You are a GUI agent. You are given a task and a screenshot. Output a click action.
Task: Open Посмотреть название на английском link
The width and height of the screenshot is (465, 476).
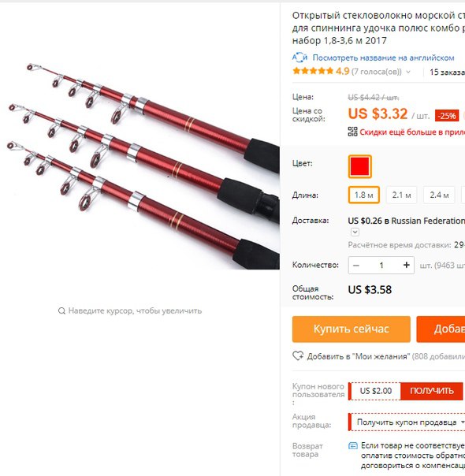click(383, 58)
